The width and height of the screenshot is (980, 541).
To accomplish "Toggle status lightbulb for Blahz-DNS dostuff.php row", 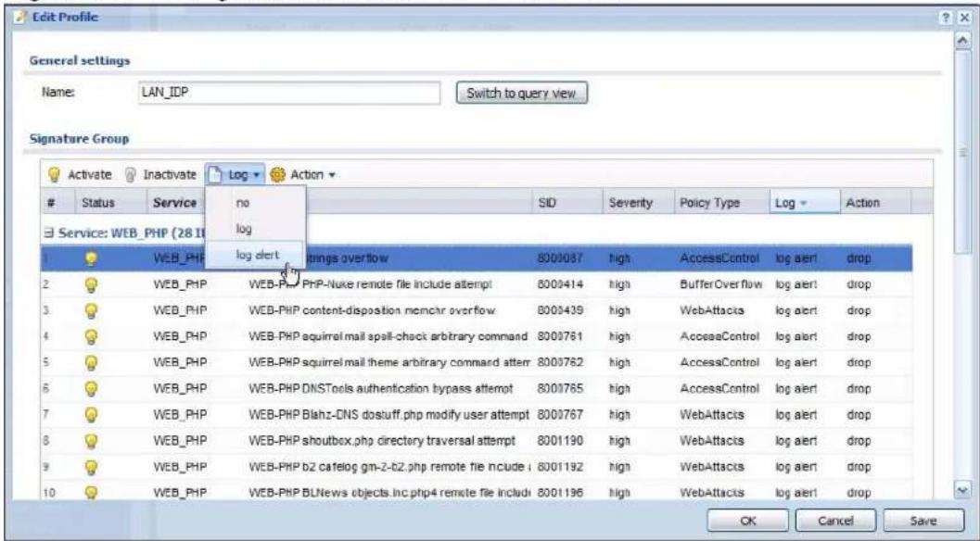I will pos(91,415).
